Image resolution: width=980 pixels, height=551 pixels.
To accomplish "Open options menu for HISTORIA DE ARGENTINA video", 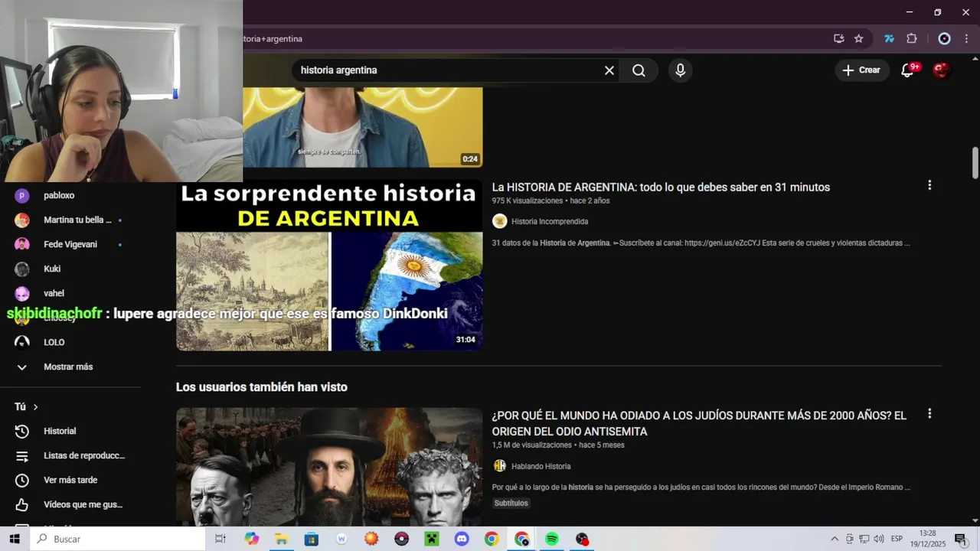I will (x=929, y=185).
